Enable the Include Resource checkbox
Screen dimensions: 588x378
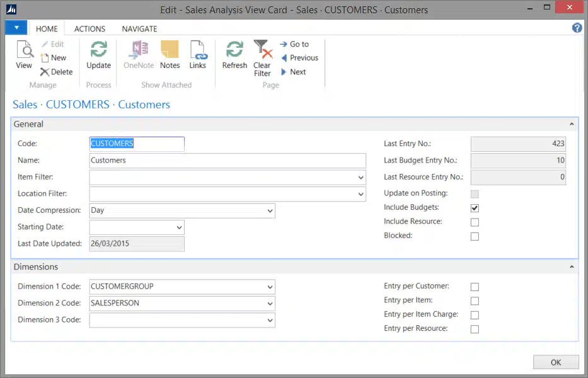pos(475,222)
